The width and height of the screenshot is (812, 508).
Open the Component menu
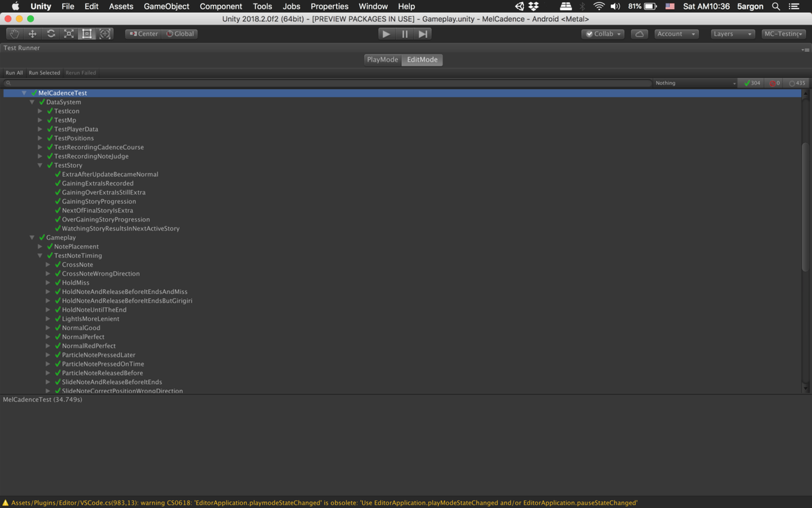pyautogui.click(x=221, y=6)
